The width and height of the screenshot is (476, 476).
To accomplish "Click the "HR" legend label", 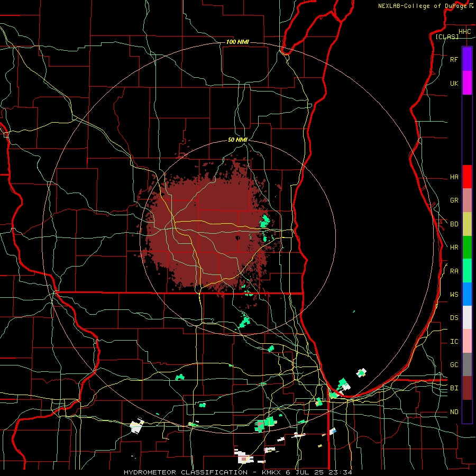I will click(x=454, y=248).
